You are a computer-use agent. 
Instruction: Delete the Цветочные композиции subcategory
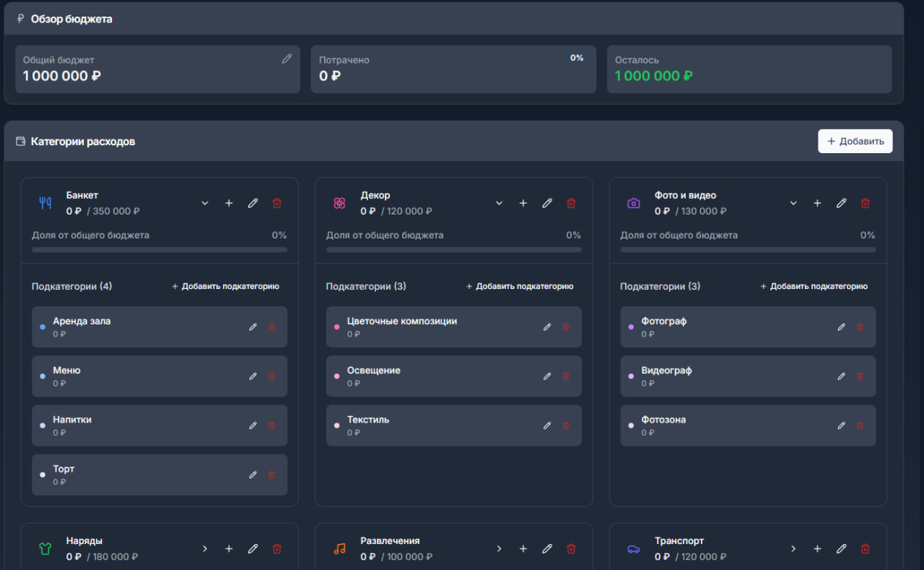pyautogui.click(x=566, y=327)
